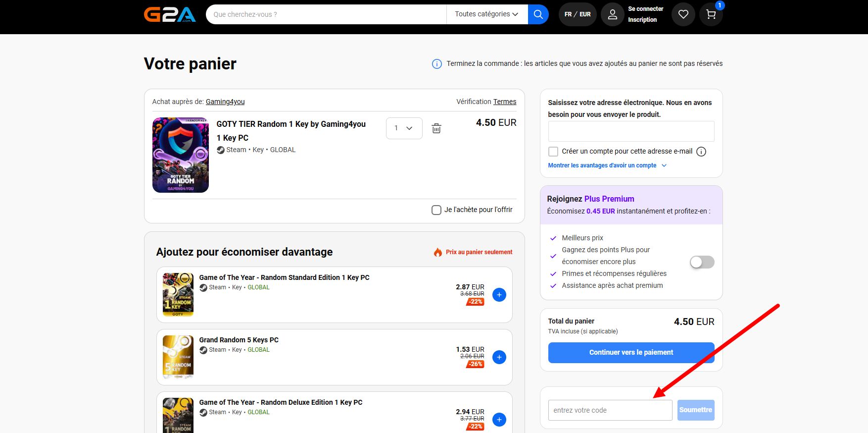Open the Toutes catégories dropdown
The image size is (868, 433).
tap(487, 14)
